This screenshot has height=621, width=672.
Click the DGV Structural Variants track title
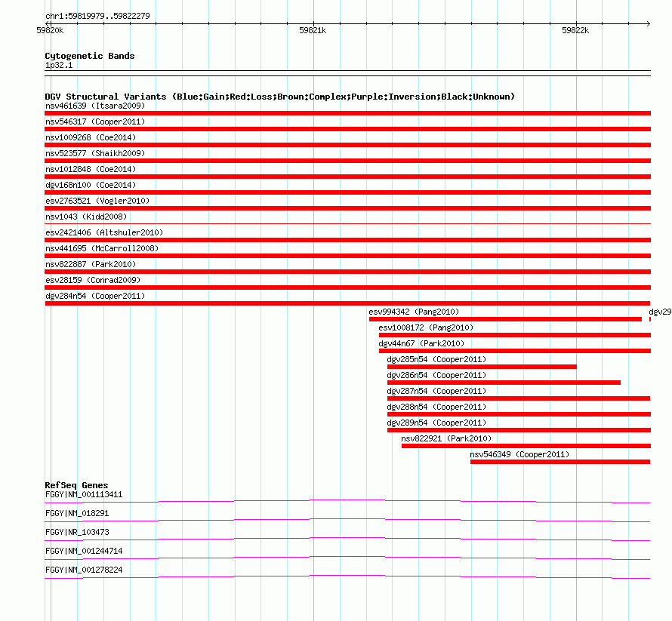[x=280, y=97]
